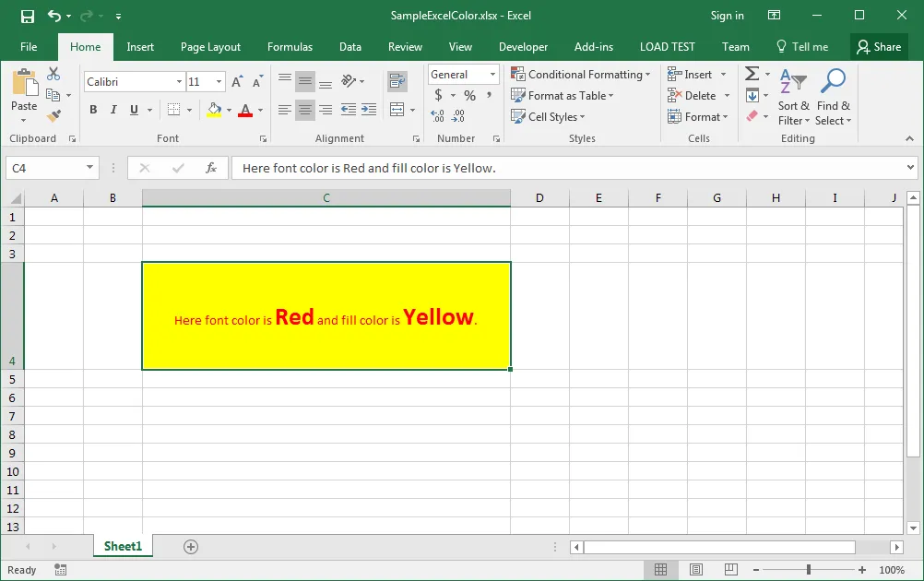Click the Fill down arrow icon

752,95
